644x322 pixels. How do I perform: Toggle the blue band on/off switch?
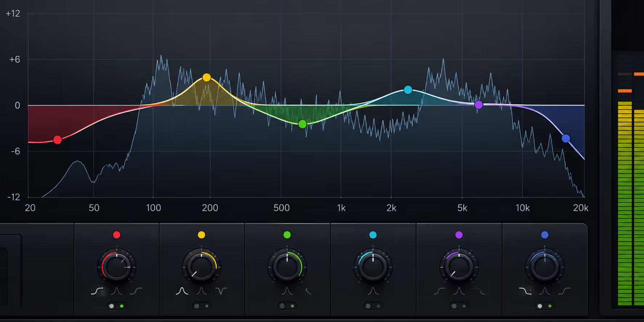(x=545, y=306)
